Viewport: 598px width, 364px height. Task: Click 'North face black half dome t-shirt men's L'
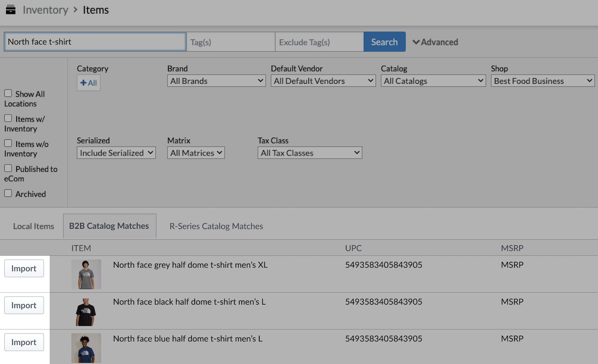(x=189, y=302)
